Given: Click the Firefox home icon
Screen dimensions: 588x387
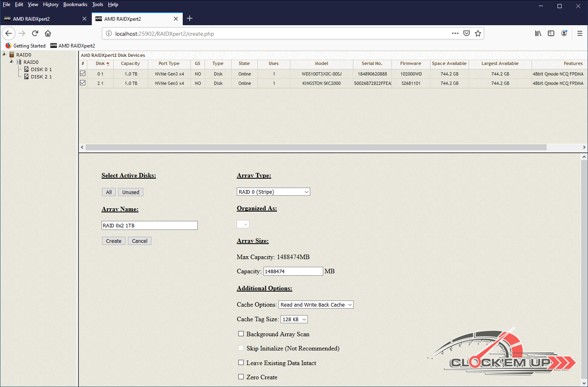Looking at the screenshot, I should click(x=48, y=33).
